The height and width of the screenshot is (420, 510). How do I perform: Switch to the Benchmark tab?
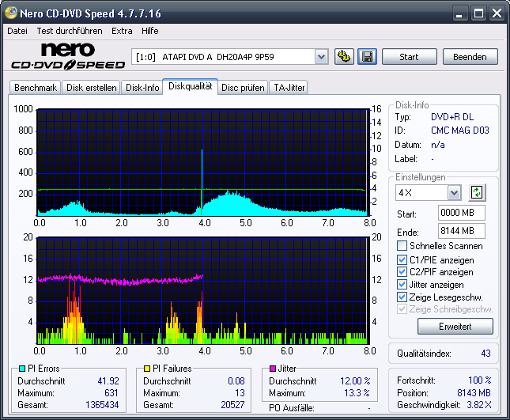point(36,88)
